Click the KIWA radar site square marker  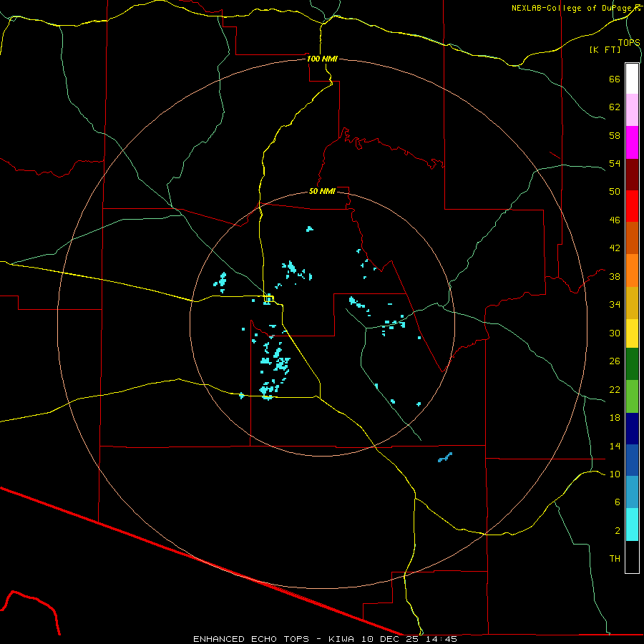point(268,299)
